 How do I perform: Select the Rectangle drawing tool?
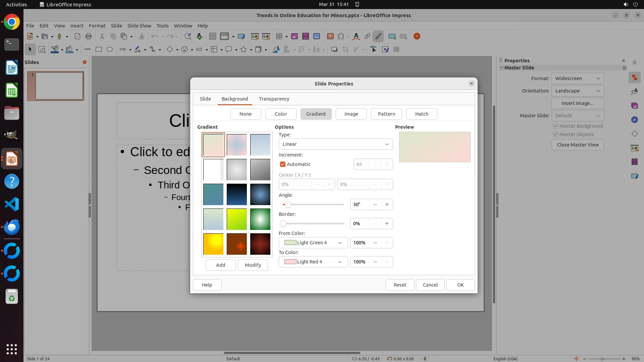point(99,50)
